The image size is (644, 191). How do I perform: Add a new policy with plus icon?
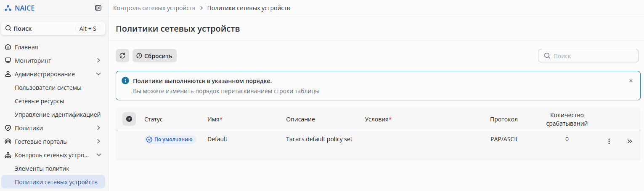pos(129,119)
